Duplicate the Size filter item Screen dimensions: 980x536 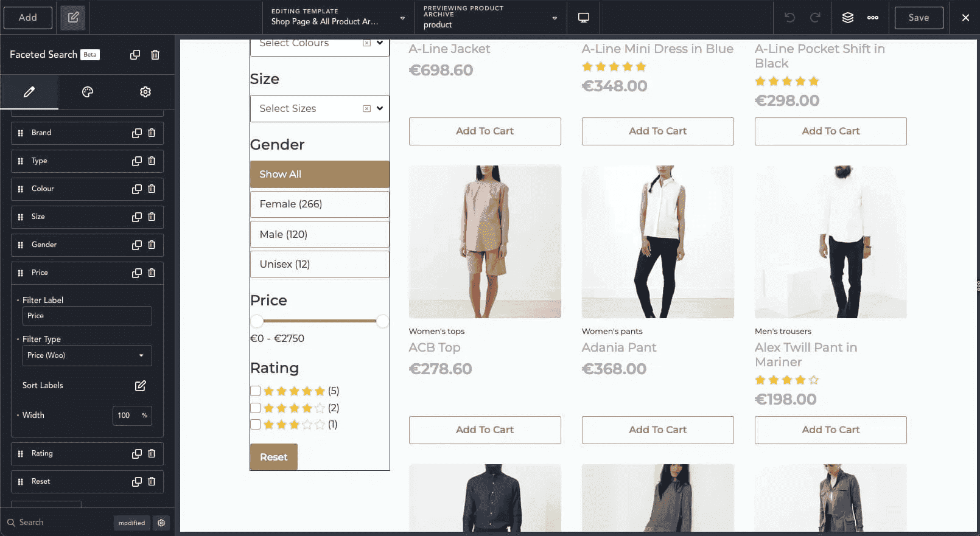tap(137, 217)
